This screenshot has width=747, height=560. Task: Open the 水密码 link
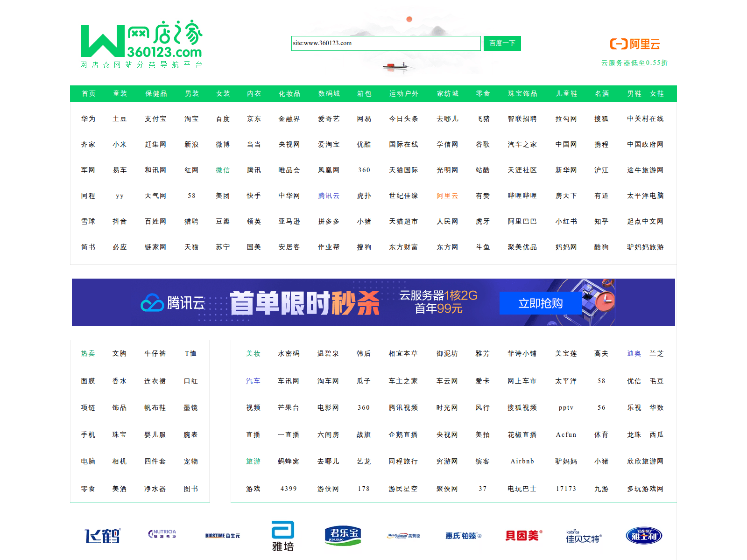coord(289,353)
